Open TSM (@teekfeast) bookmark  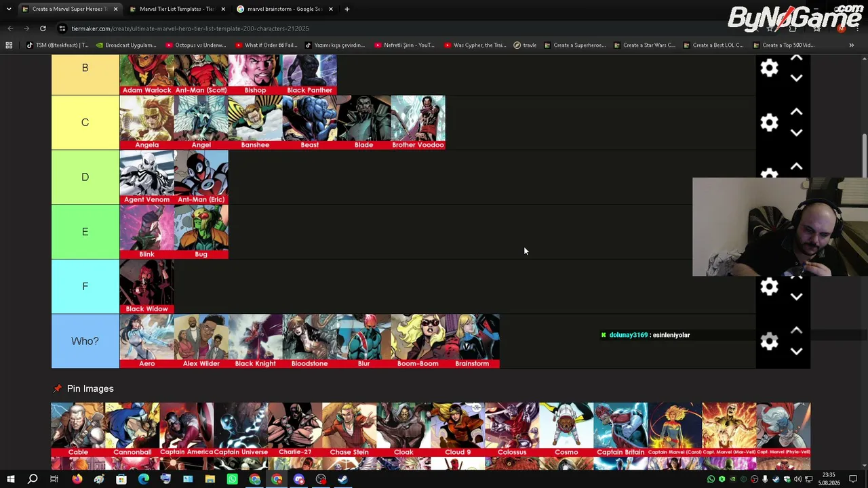(x=57, y=45)
